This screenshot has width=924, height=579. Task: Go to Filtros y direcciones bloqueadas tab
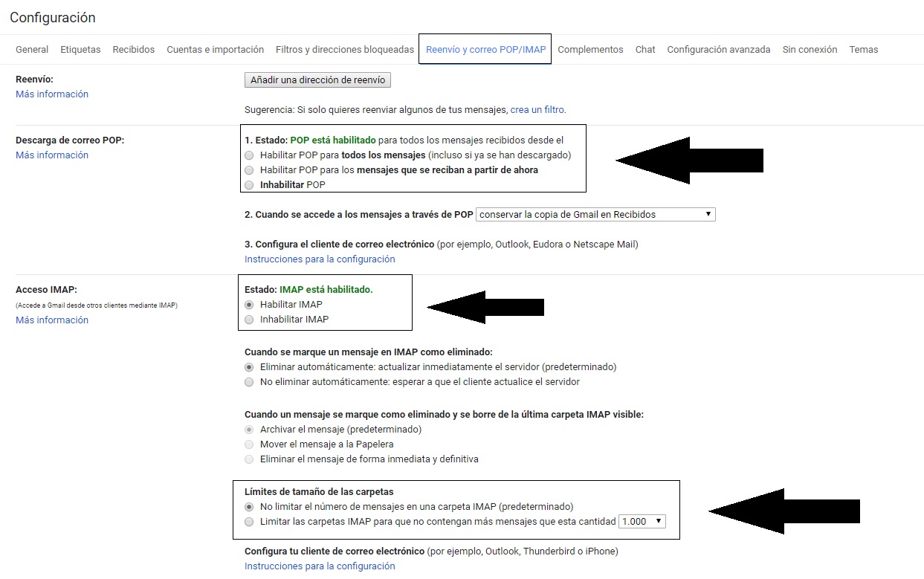[x=344, y=50]
